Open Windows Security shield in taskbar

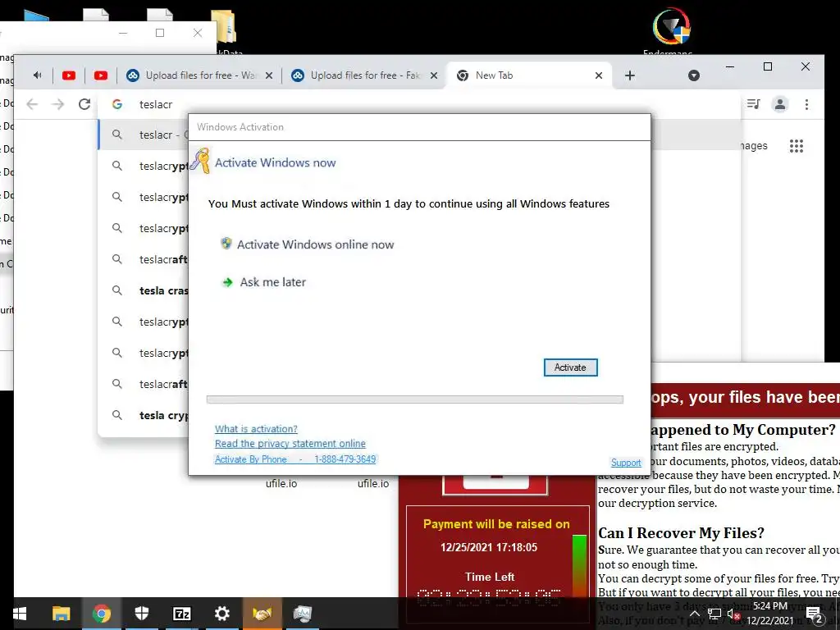(141, 614)
